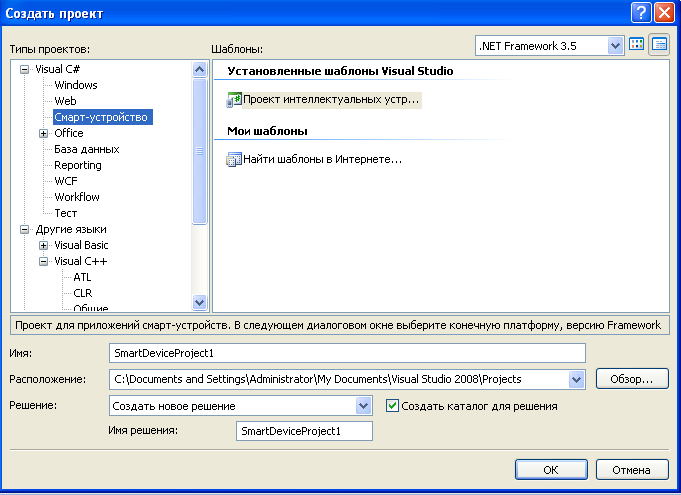681x495 pixels.
Task: Click the Имя project name field
Action: [x=347, y=353]
